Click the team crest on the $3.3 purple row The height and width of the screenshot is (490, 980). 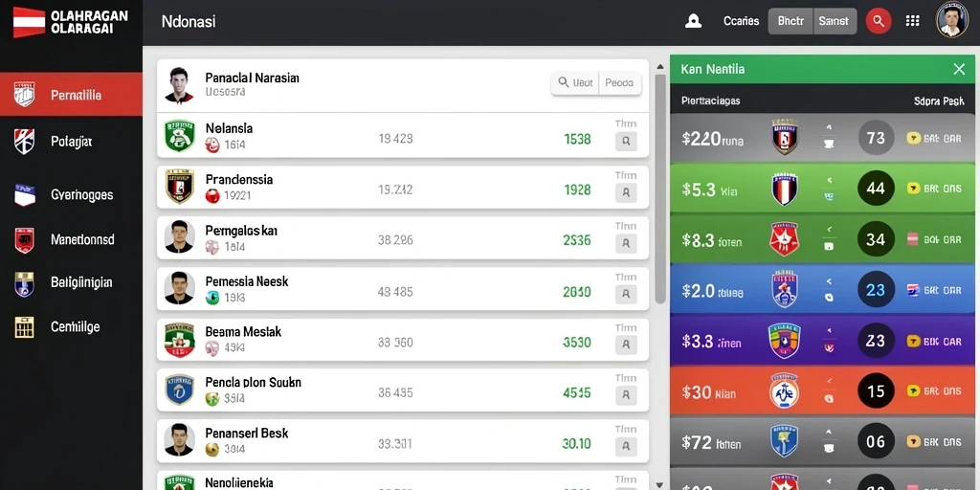coord(784,341)
